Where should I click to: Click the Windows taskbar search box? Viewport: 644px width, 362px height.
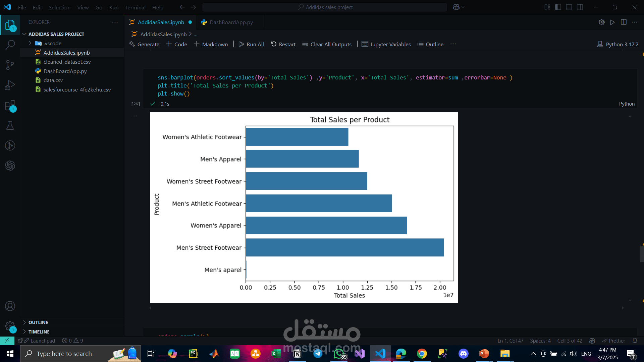coord(64,354)
